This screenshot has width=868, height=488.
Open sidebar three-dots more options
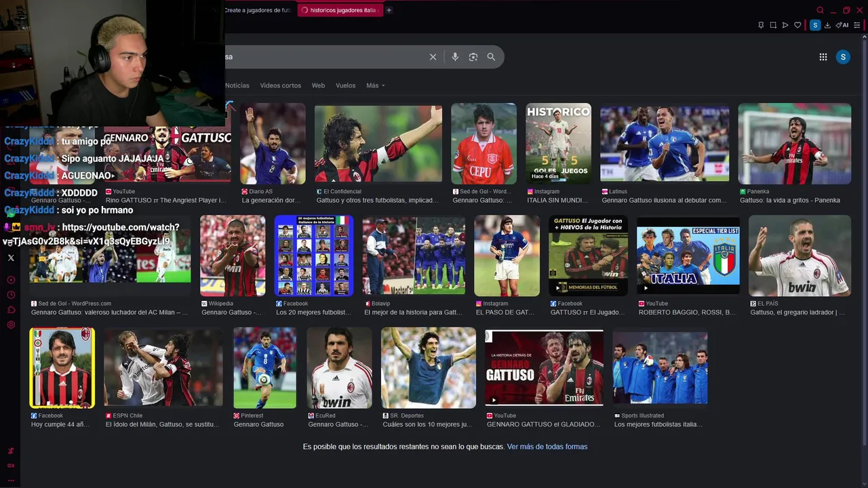pyautogui.click(x=11, y=480)
